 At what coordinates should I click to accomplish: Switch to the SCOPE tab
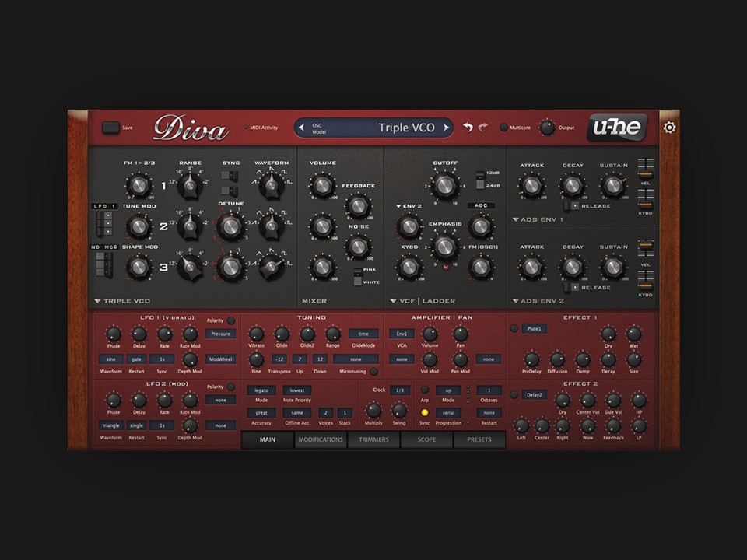coord(426,439)
